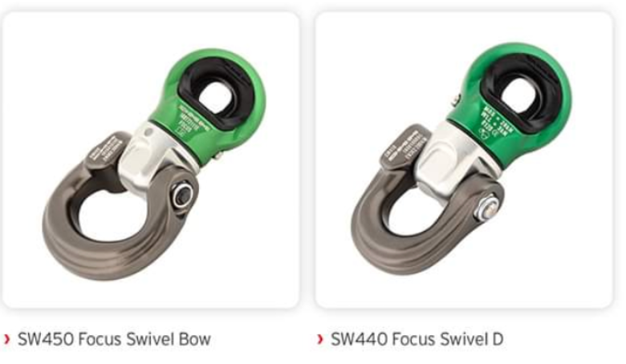The image size is (626, 364).
Task: Click the silver nut on SW440 shackle
Action: (x=486, y=208)
